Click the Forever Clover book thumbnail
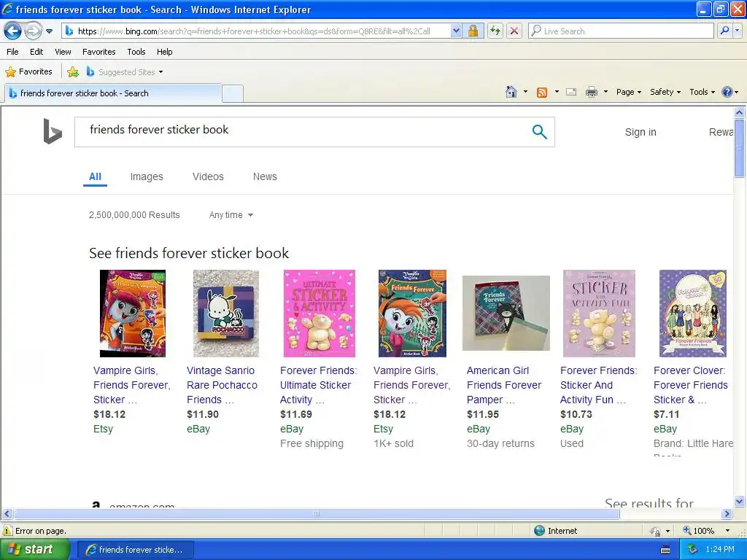 [x=693, y=314]
